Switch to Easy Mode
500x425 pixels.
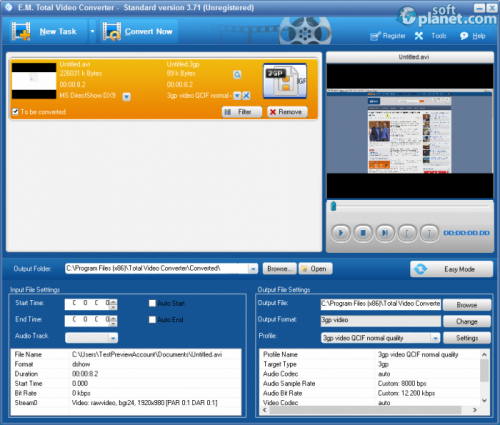pos(451,269)
